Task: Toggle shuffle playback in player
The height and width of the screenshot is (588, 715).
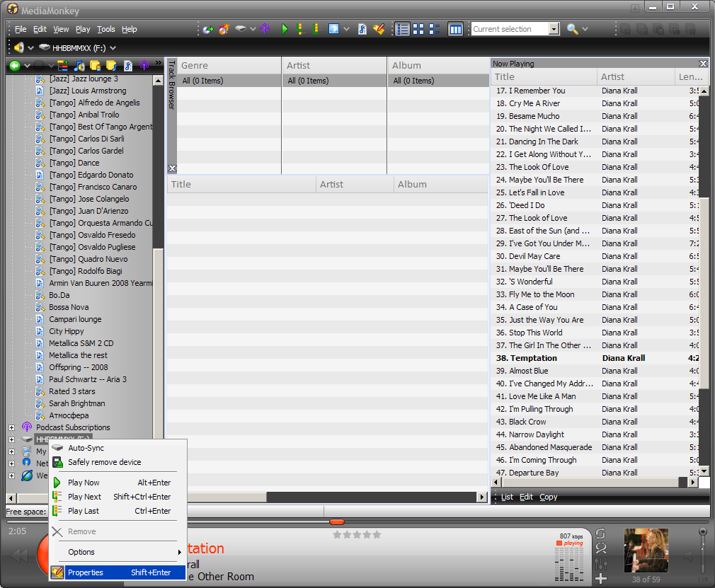Action: [x=601, y=548]
